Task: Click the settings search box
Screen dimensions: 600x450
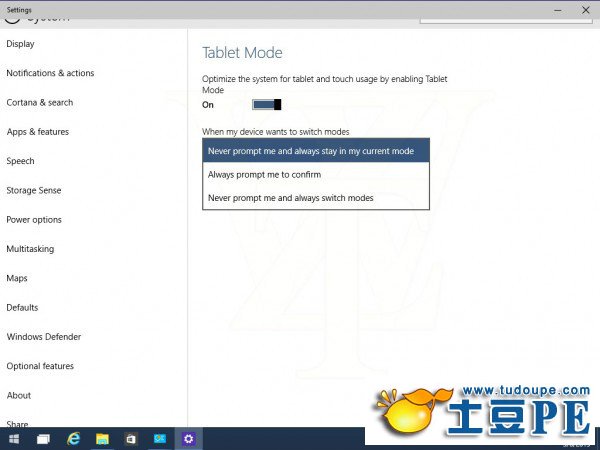Action: pos(506,20)
